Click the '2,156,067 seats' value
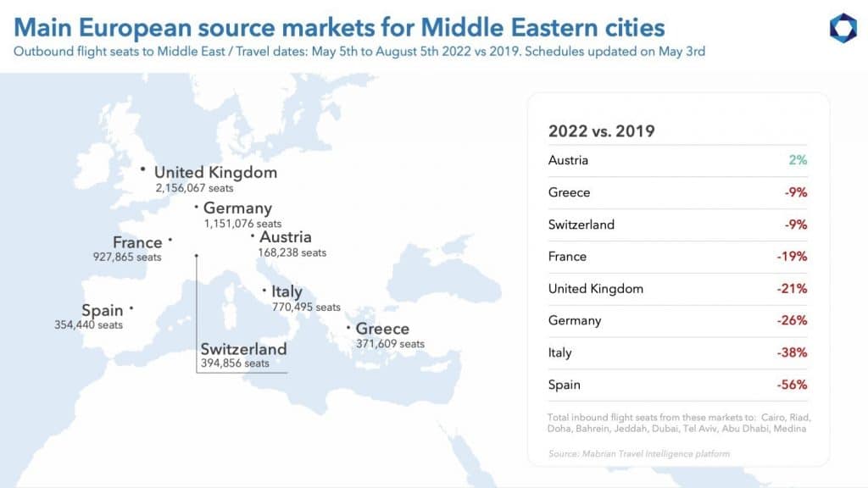This screenshot has height=488, width=868. click(x=194, y=188)
